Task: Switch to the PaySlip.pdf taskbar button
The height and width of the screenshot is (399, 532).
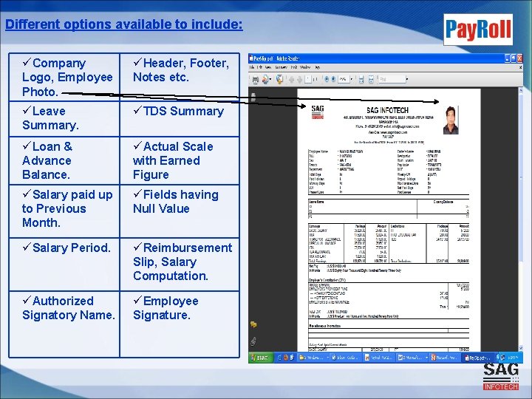Action: 478,358
